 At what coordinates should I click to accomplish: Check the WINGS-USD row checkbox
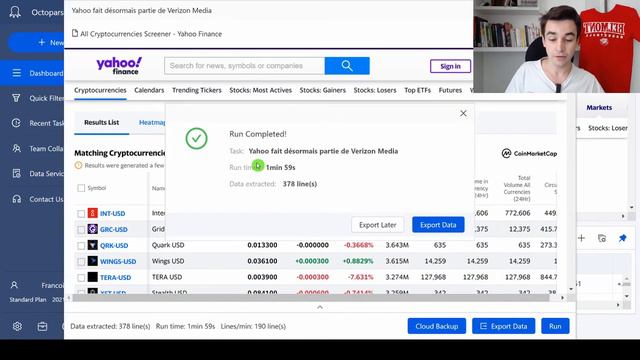[x=81, y=262]
